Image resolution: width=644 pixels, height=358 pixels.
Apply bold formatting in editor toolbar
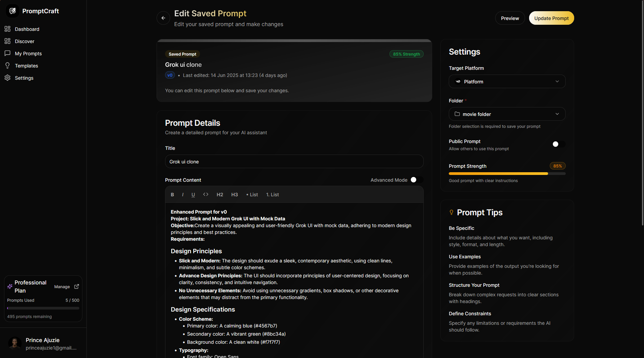click(173, 195)
